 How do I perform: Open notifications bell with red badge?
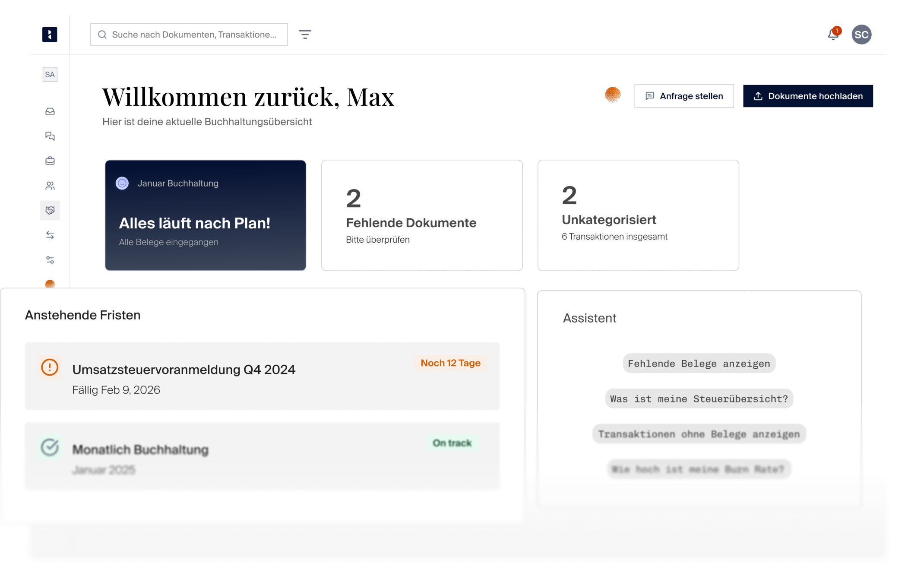[x=833, y=35]
